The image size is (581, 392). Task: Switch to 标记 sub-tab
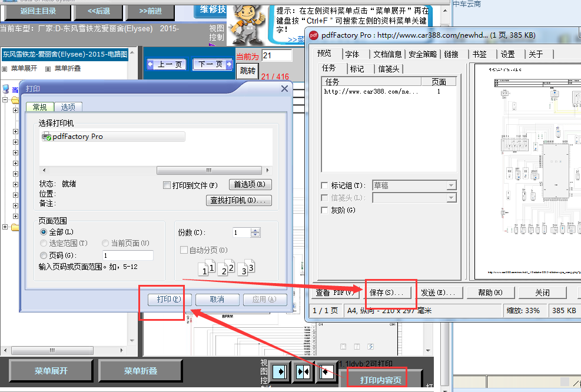point(357,69)
